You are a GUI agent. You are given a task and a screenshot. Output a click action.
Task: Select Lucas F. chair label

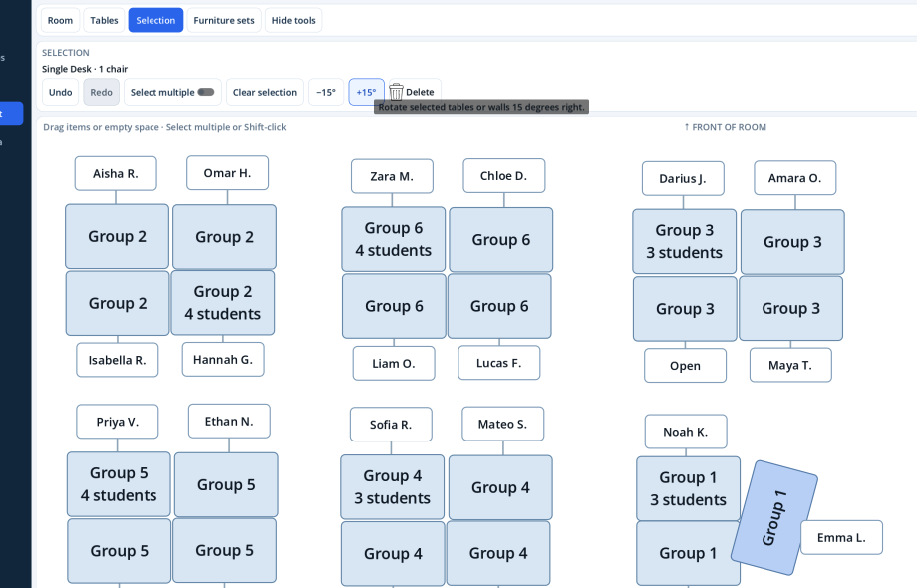498,363
